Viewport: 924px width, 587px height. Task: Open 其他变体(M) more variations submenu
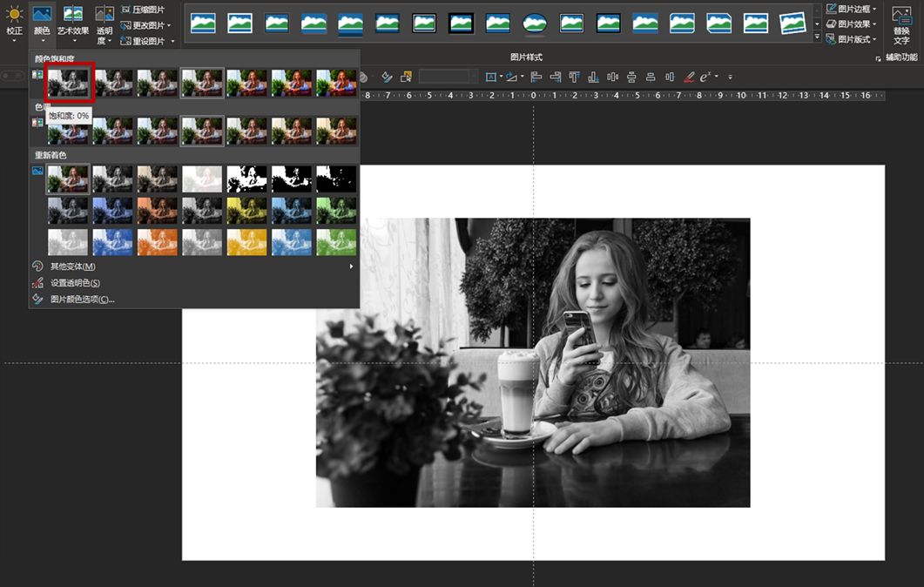tap(194, 267)
